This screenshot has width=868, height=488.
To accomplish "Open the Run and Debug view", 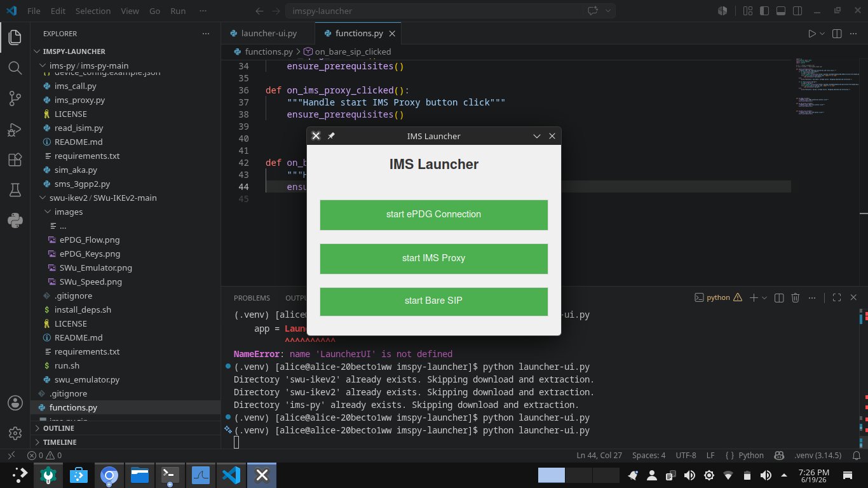I will point(15,129).
